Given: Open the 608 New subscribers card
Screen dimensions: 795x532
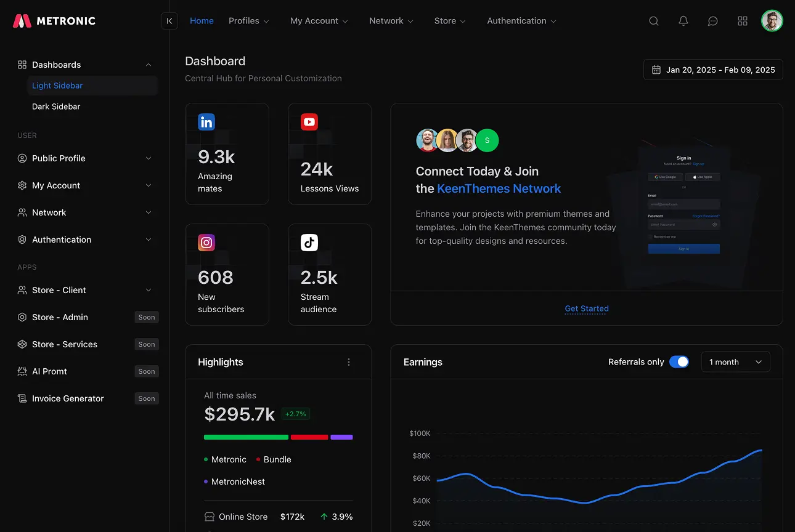Looking at the screenshot, I should 227,275.
